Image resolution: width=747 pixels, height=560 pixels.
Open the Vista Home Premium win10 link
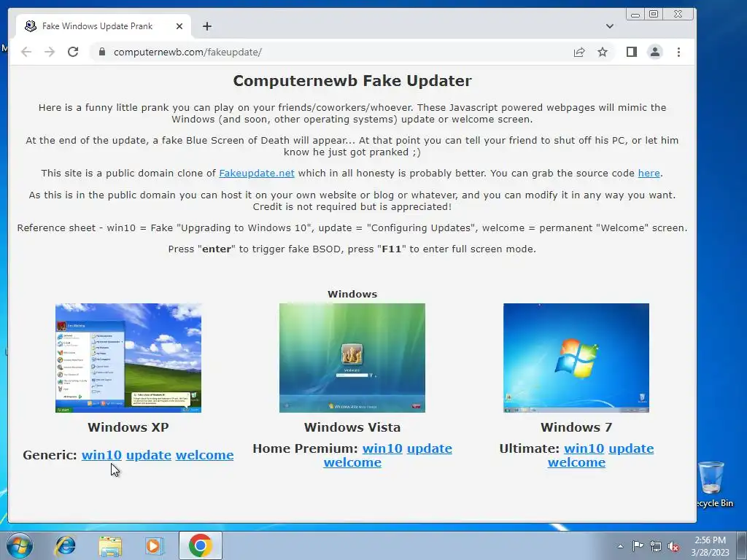click(382, 448)
